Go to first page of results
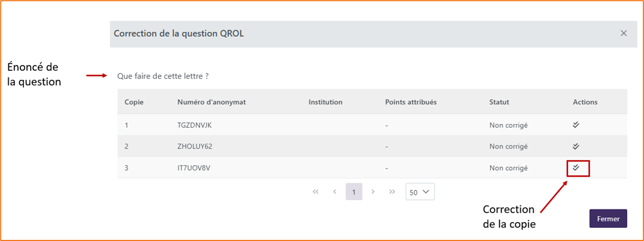Screen dimensions: 644x241 315,192
